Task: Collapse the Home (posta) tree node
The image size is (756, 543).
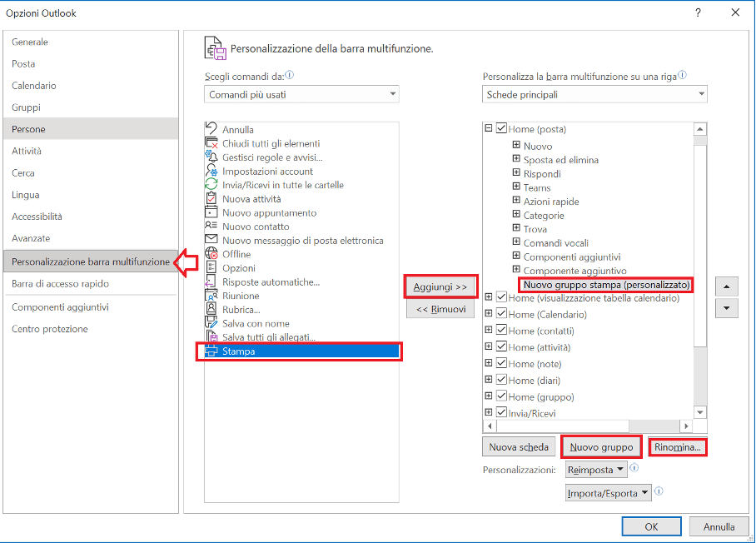Action: click(x=489, y=128)
